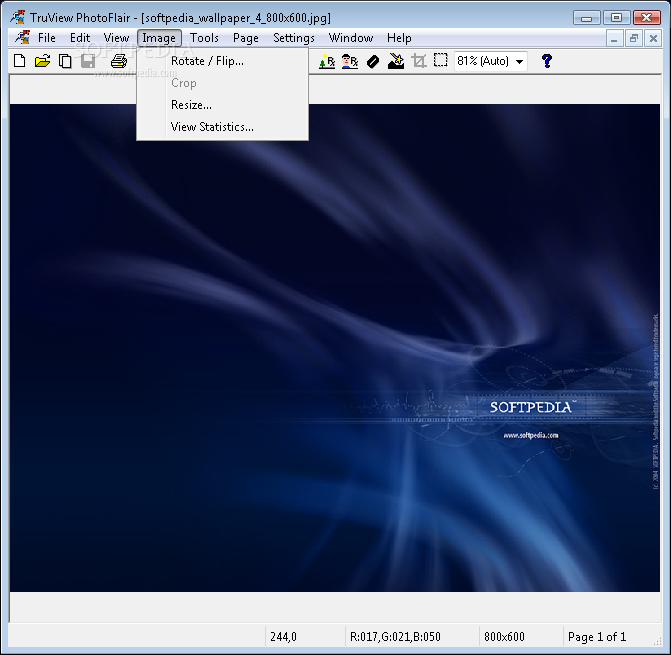Image resolution: width=671 pixels, height=655 pixels.
Task: Click the disabled Crop menu entry
Action: click(x=223, y=83)
